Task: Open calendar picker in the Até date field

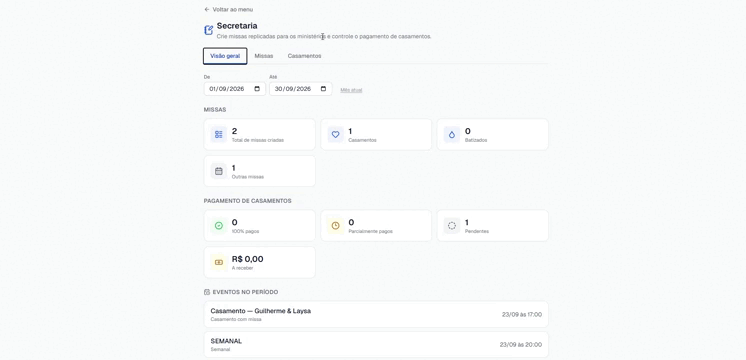Action: [324, 89]
